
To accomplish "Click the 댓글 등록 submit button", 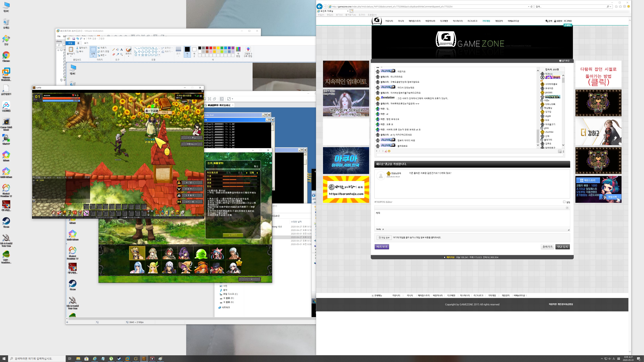I will pyautogui.click(x=562, y=247).
